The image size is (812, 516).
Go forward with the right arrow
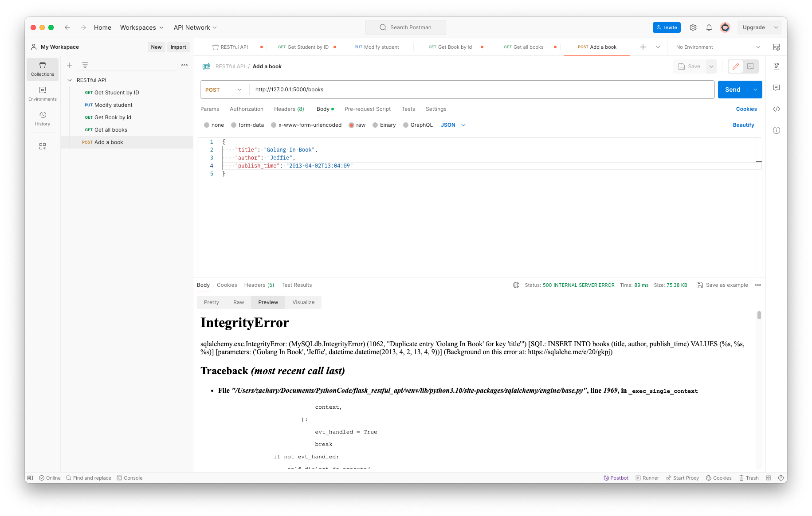[x=83, y=27]
